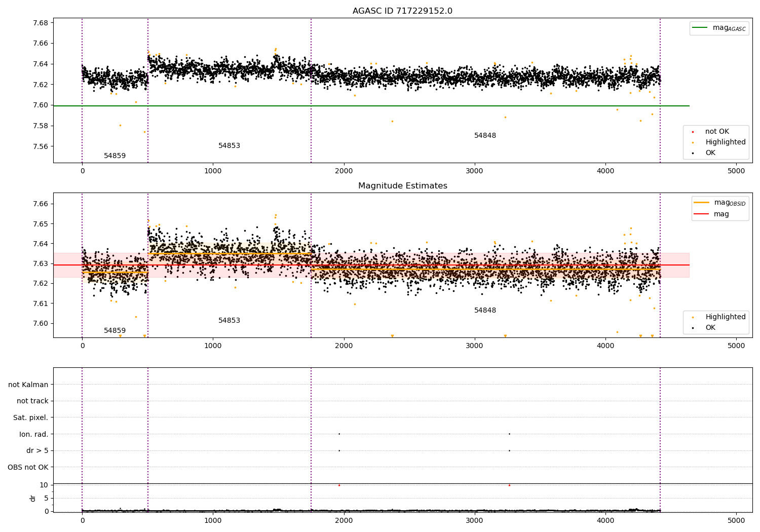
Task: Click the 54853 label in Magnitude Estimates plot
Action: tap(229, 321)
